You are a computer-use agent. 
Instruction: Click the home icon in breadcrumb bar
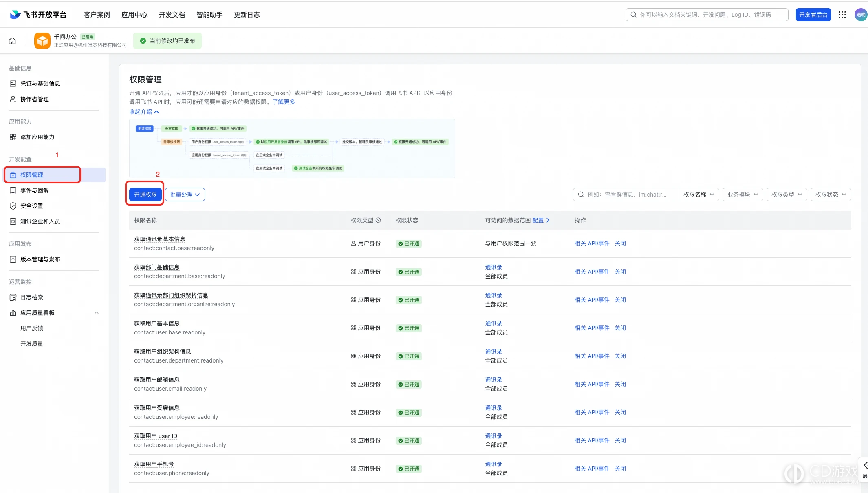tap(12, 41)
